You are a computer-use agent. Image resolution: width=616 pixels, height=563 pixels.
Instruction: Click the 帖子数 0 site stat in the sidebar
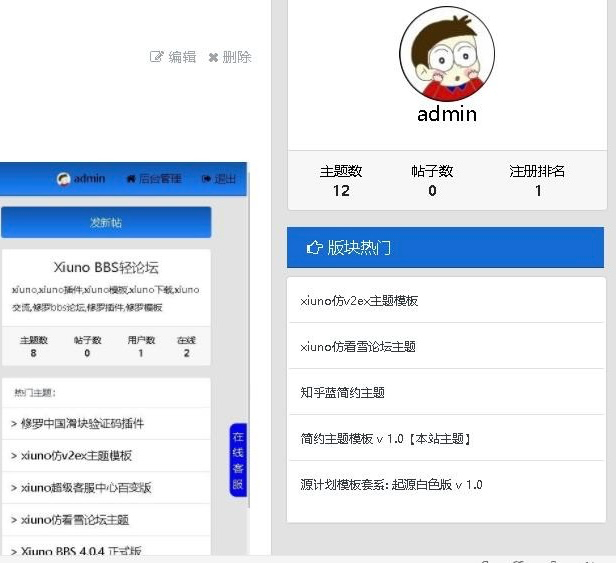(x=87, y=346)
